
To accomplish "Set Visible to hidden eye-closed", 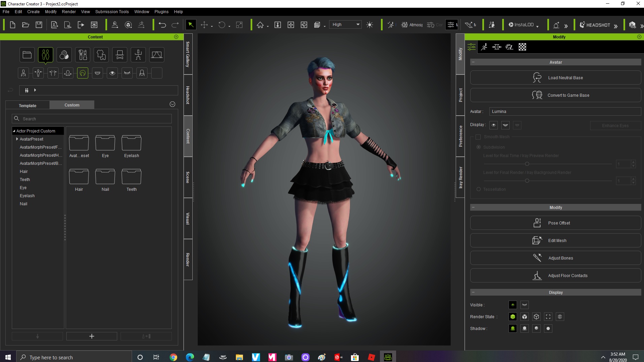I will [524, 305].
